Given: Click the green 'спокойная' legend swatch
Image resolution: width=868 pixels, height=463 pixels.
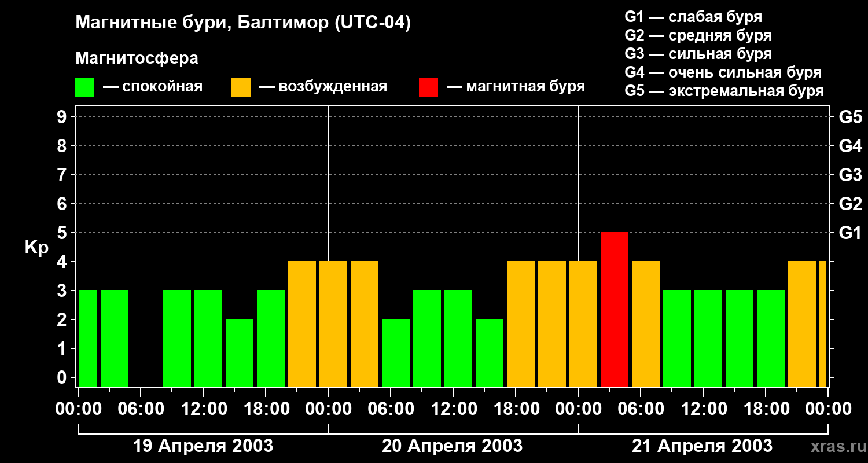Looking at the screenshot, I should coord(84,87).
